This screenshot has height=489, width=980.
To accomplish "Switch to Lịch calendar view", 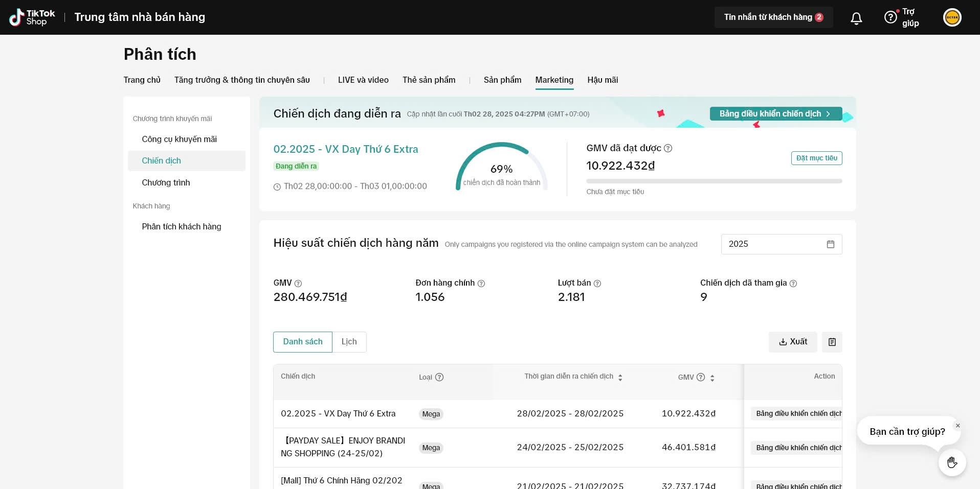I will coord(349,342).
